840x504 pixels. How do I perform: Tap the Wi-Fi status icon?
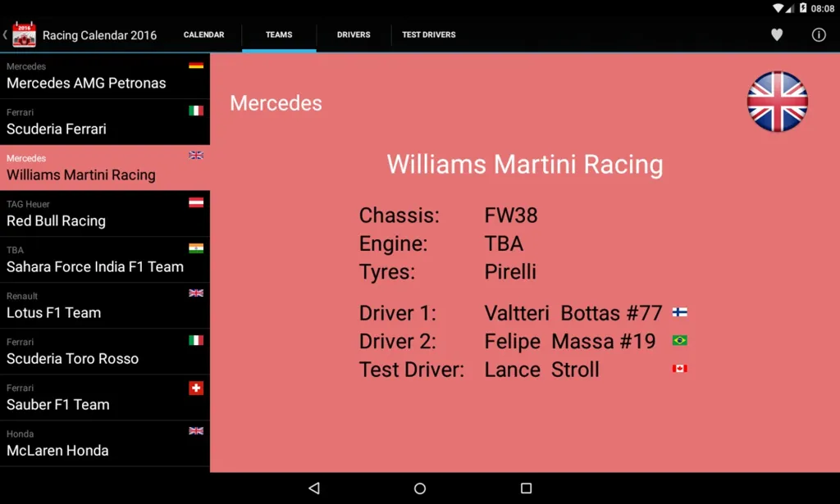[778, 8]
